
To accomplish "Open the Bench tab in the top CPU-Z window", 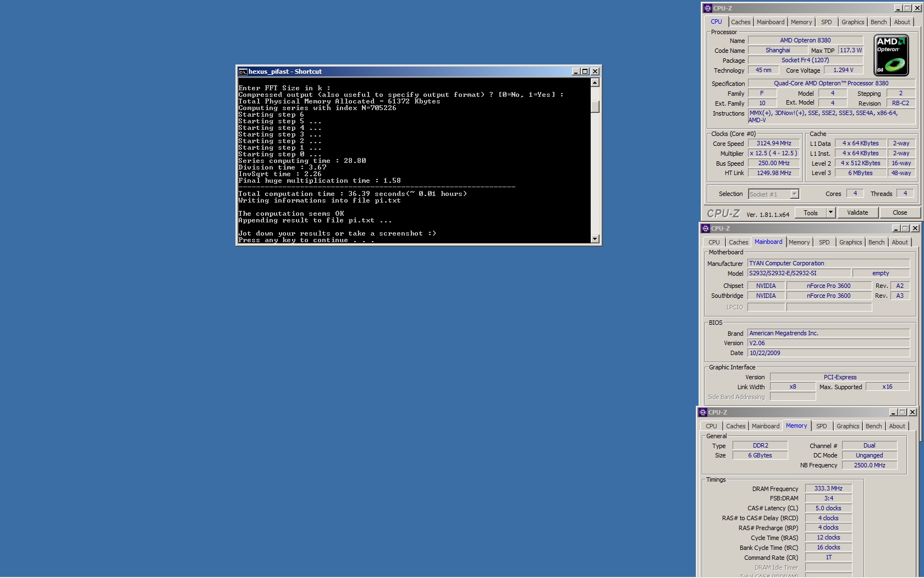I will coord(878,22).
